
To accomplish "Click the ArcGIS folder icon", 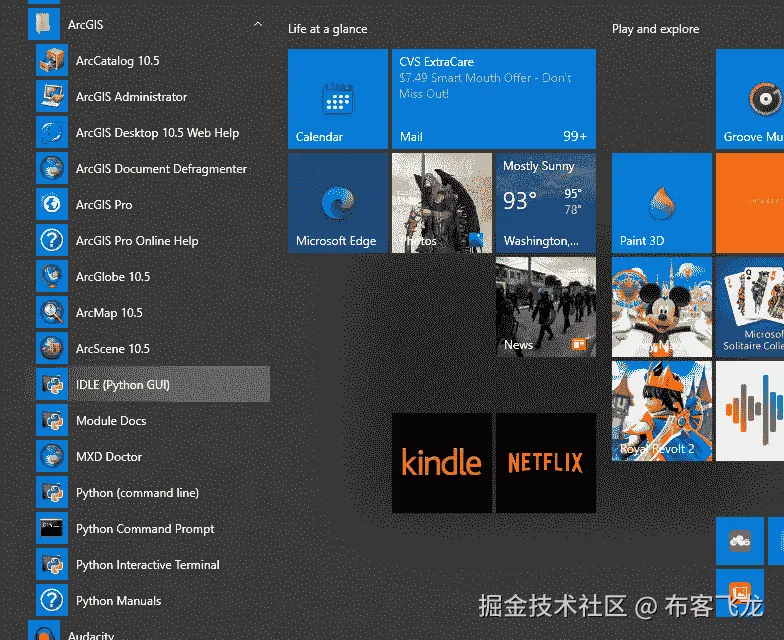I will click(44, 24).
